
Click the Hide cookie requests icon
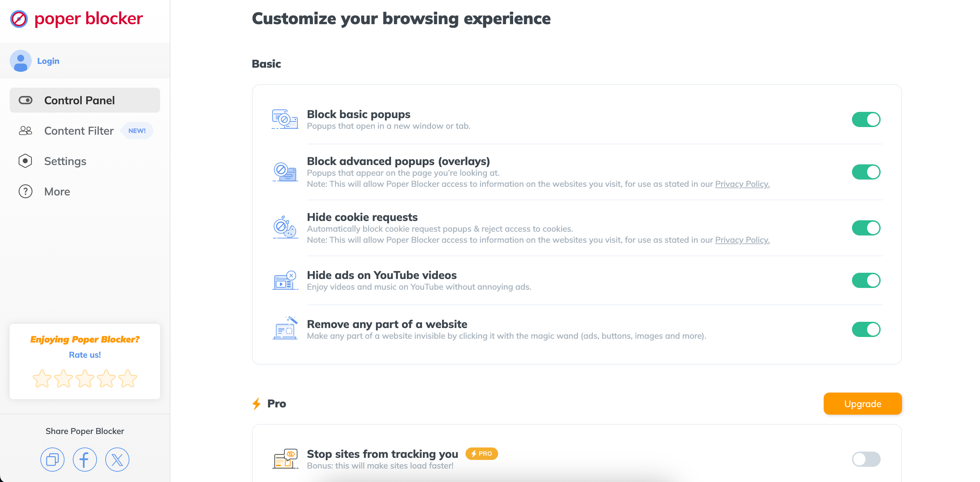[x=285, y=228]
